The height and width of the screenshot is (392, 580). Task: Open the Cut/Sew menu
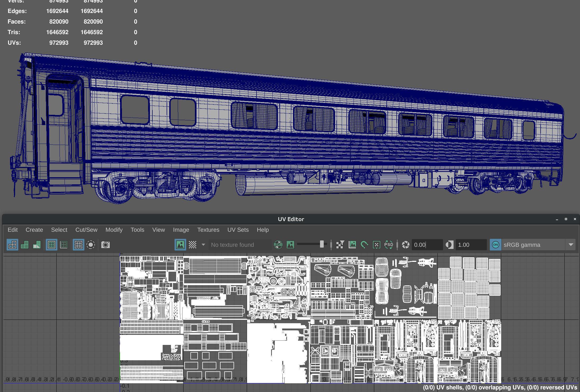click(86, 230)
